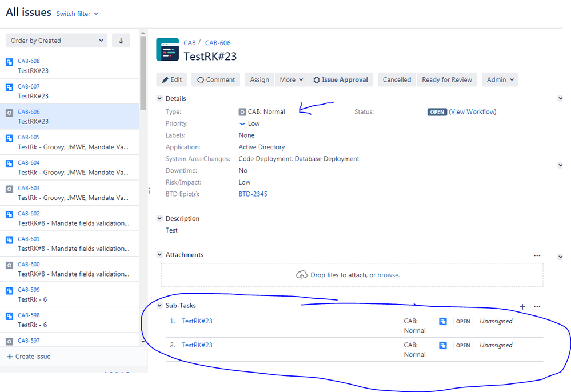The height and width of the screenshot is (392, 571).
Task: Open the CAB-606 breadcrumb link
Action: [218, 43]
